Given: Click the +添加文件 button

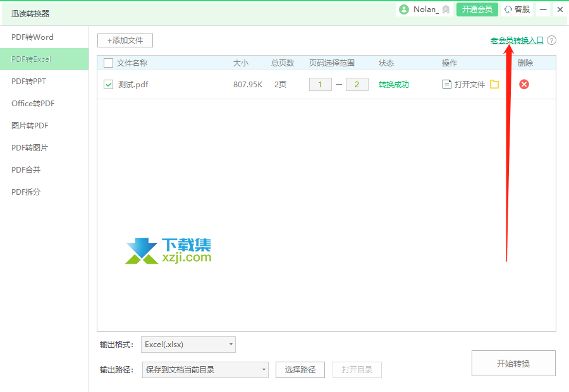Looking at the screenshot, I should [x=125, y=40].
